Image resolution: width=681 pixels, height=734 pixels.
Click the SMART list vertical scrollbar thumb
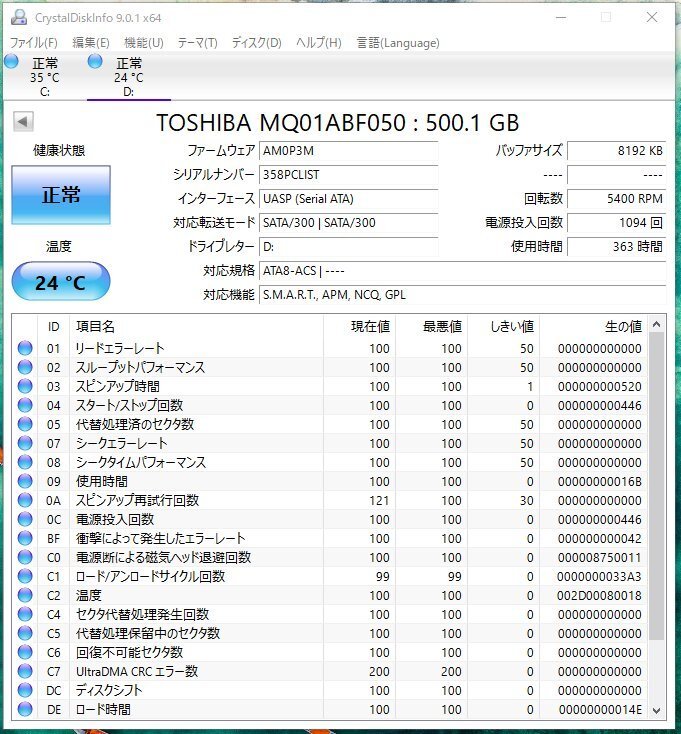coord(657,487)
